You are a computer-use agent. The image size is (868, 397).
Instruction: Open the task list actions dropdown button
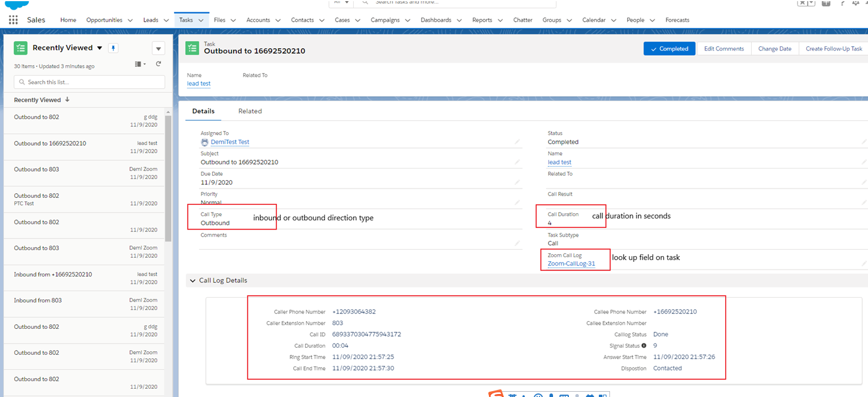click(158, 48)
